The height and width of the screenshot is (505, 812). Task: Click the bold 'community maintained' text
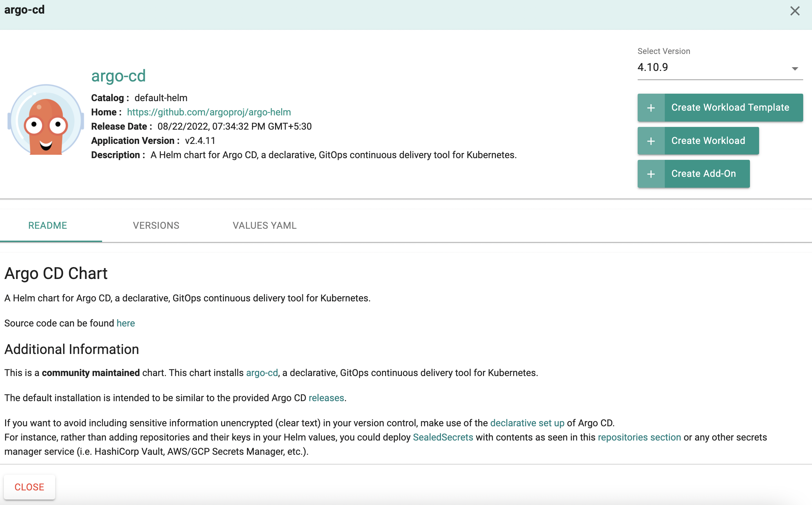point(91,373)
